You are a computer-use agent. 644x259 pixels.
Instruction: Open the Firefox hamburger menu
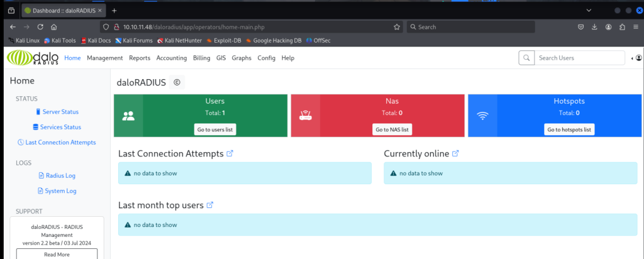[x=636, y=27]
